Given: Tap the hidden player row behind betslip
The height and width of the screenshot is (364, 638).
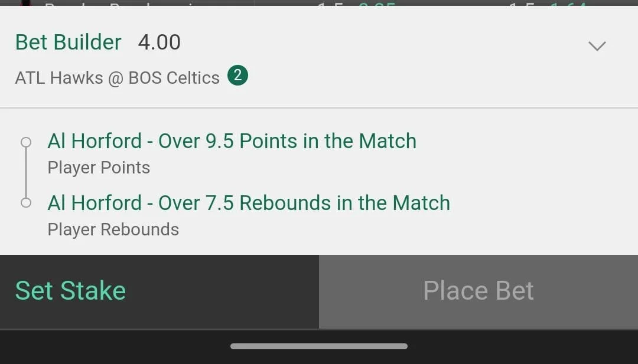Looking at the screenshot, I should point(122,4).
